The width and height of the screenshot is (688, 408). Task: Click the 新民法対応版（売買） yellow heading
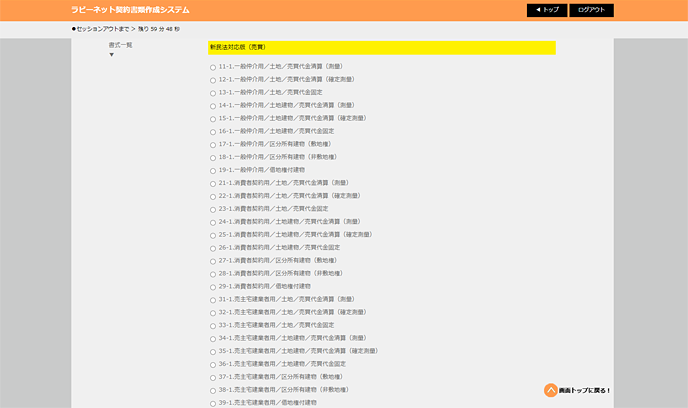[x=381, y=47]
